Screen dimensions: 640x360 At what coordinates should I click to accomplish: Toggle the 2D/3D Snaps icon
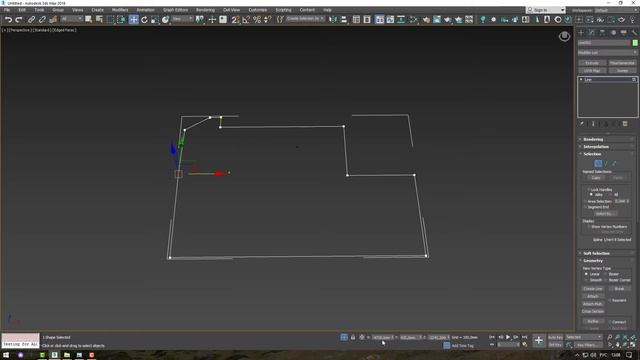[x=236, y=20]
